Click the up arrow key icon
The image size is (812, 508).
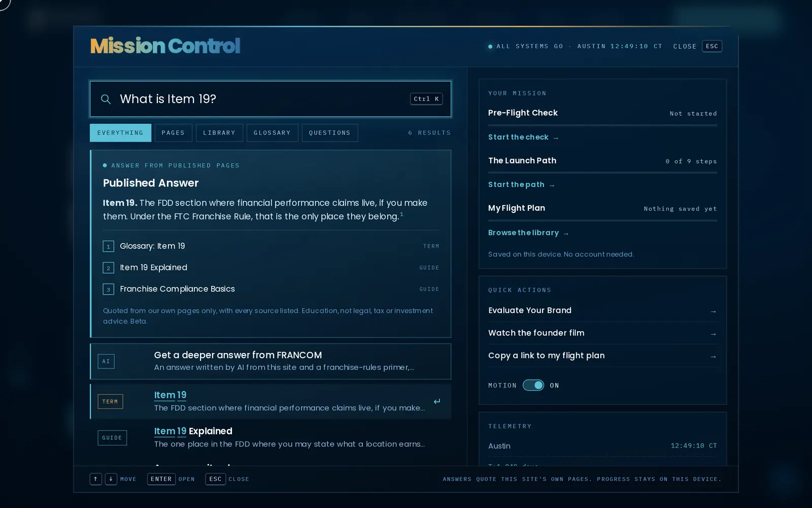coord(96,479)
